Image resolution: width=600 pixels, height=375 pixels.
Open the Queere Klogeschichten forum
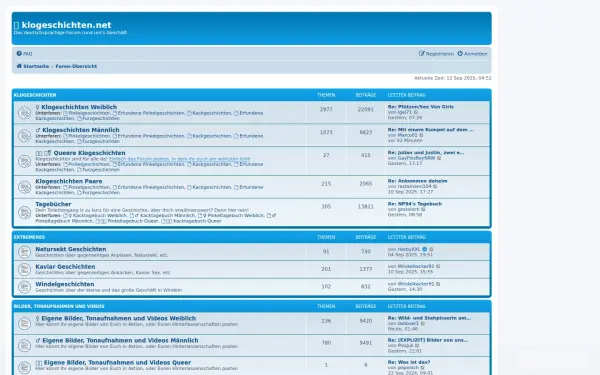(x=90, y=153)
